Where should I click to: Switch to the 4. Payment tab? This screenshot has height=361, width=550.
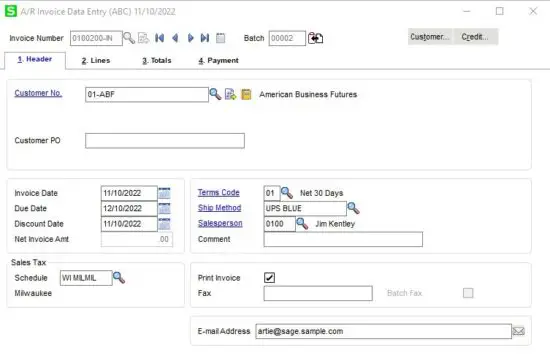[x=218, y=60]
